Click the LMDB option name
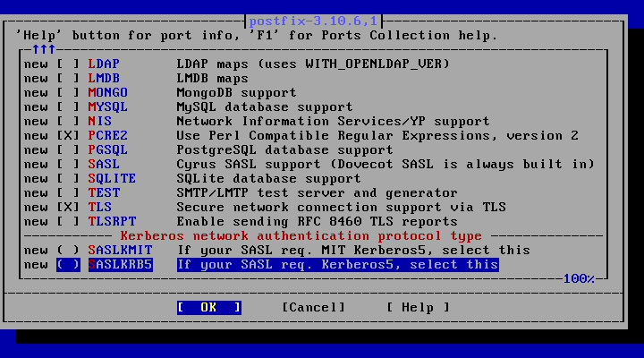Image resolution: width=644 pixels, height=358 pixels. click(x=104, y=79)
